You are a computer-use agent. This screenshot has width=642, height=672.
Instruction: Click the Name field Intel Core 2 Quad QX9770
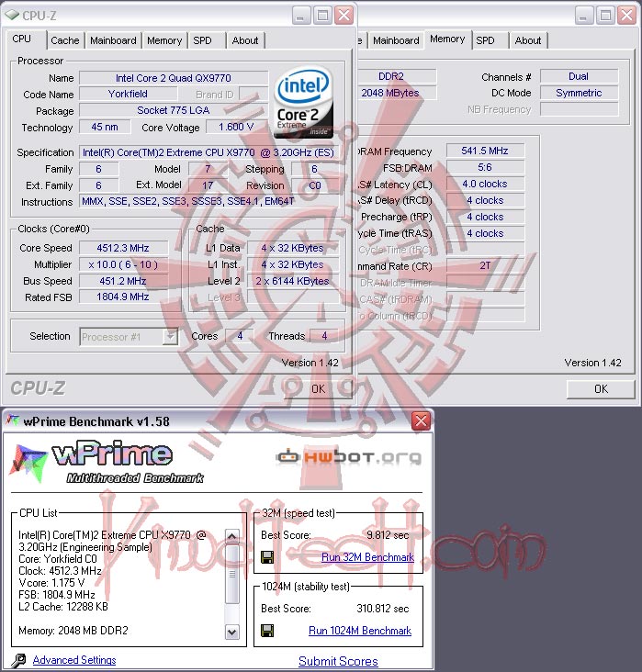174,78
